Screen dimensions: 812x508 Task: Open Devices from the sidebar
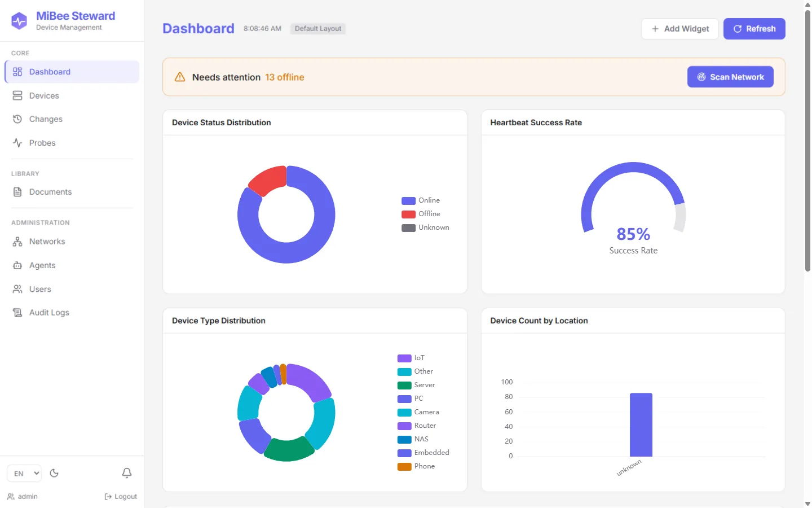coord(72,96)
